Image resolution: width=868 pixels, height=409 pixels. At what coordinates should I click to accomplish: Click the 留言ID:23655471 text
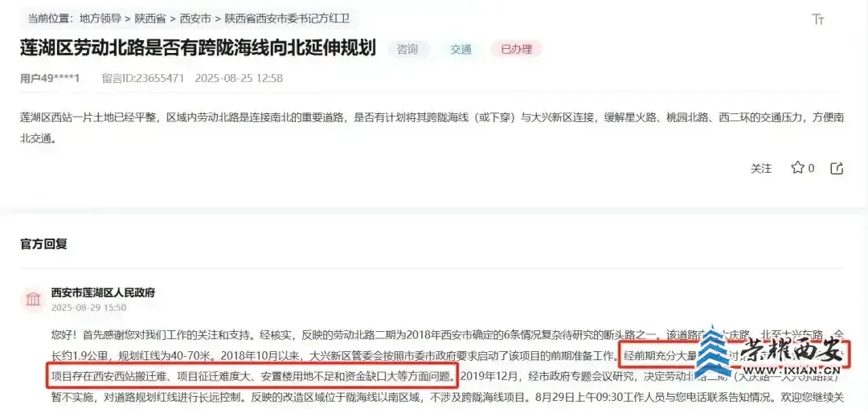pos(143,78)
